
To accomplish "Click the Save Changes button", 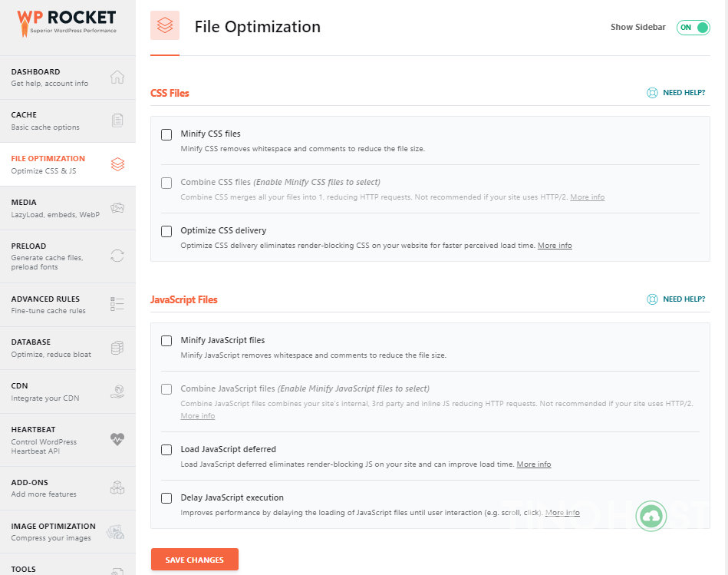I will coord(195,559).
